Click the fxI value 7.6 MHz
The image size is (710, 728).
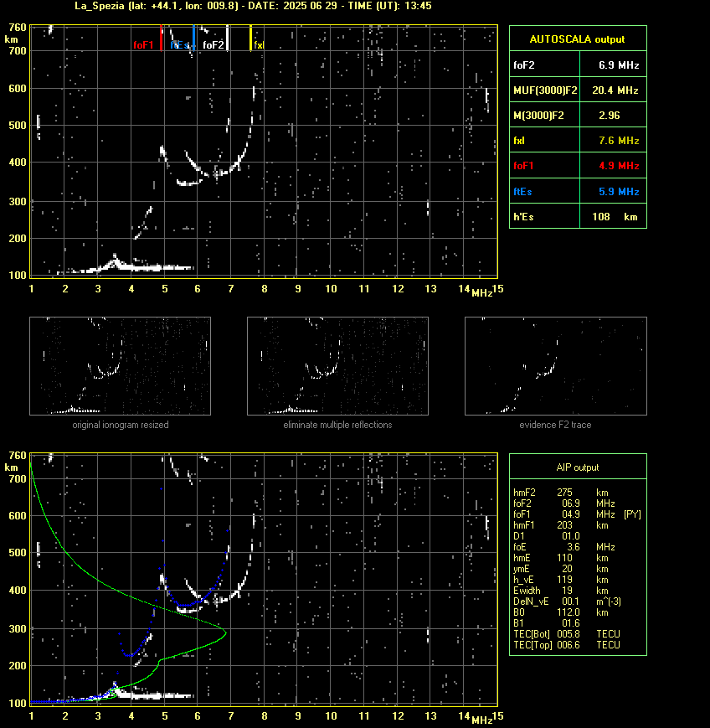pos(619,140)
